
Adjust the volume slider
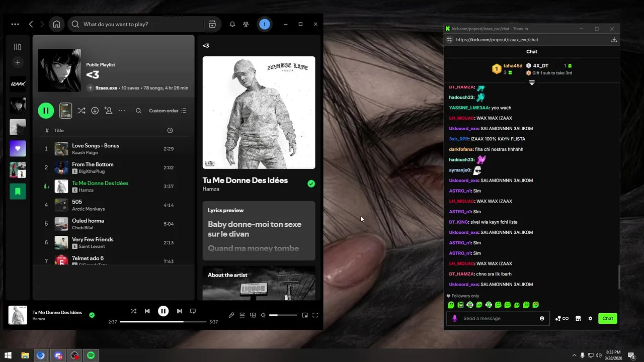click(283, 315)
